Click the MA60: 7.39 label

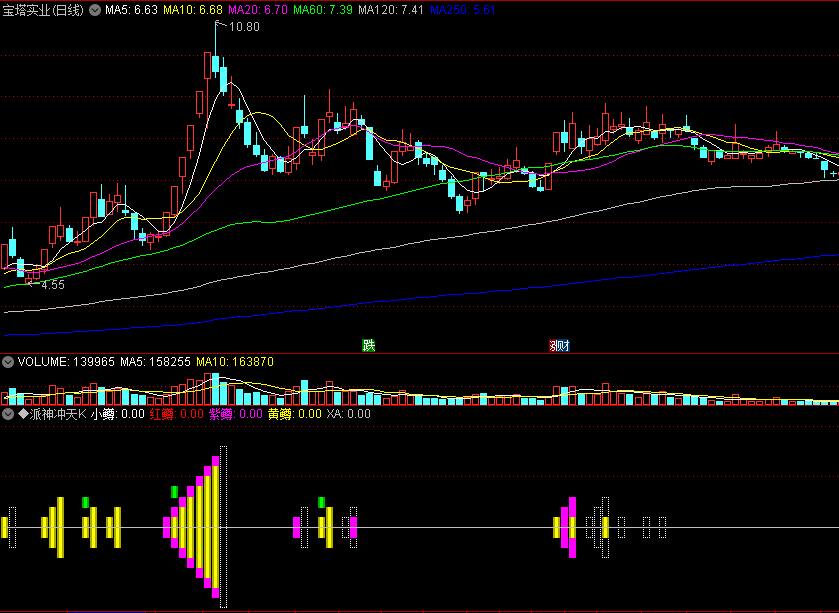click(x=323, y=10)
